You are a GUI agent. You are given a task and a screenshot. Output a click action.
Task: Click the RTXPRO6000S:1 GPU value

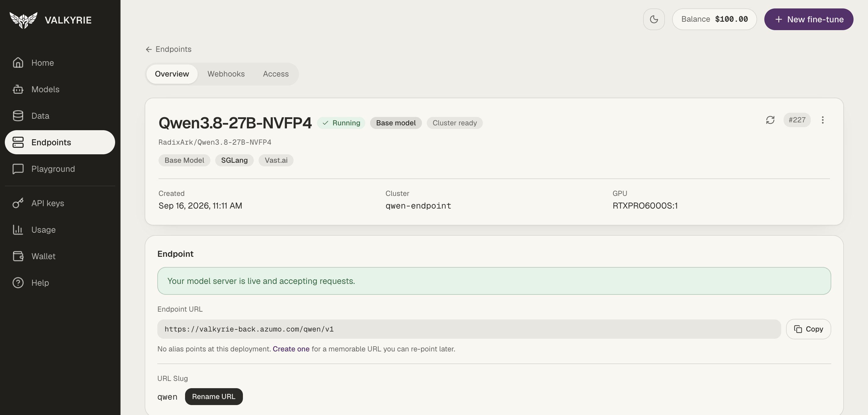coord(645,206)
